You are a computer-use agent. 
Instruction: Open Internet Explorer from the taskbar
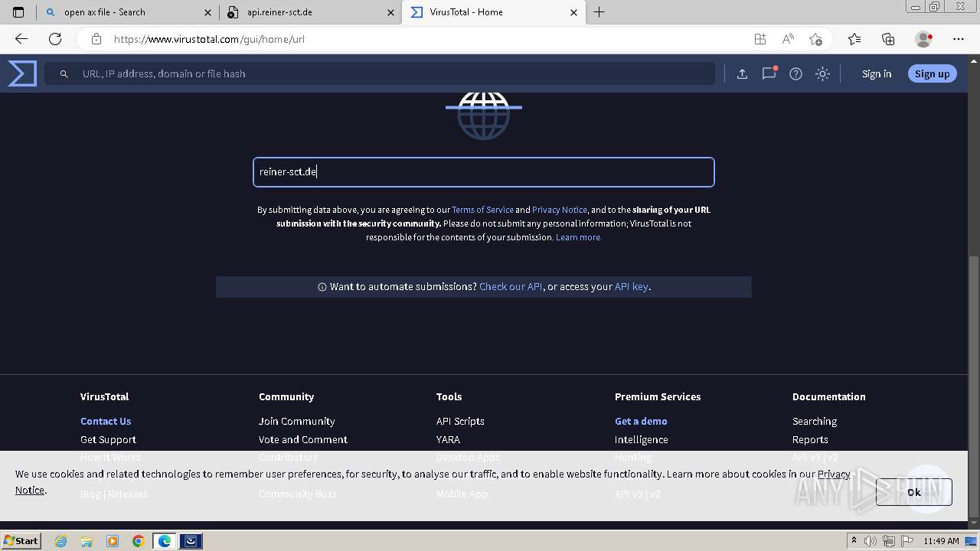click(60, 541)
